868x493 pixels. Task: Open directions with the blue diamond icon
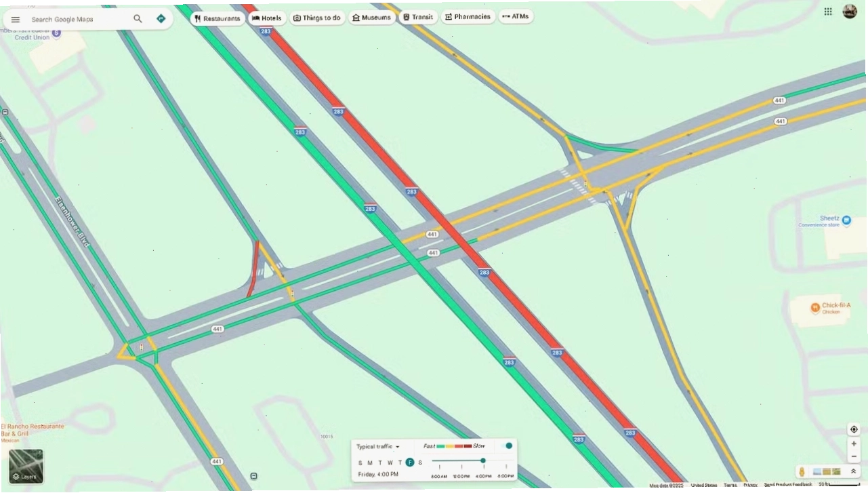[161, 19]
